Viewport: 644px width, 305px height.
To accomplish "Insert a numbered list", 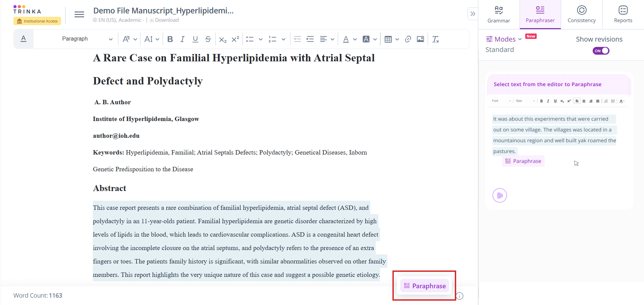I will (272, 39).
